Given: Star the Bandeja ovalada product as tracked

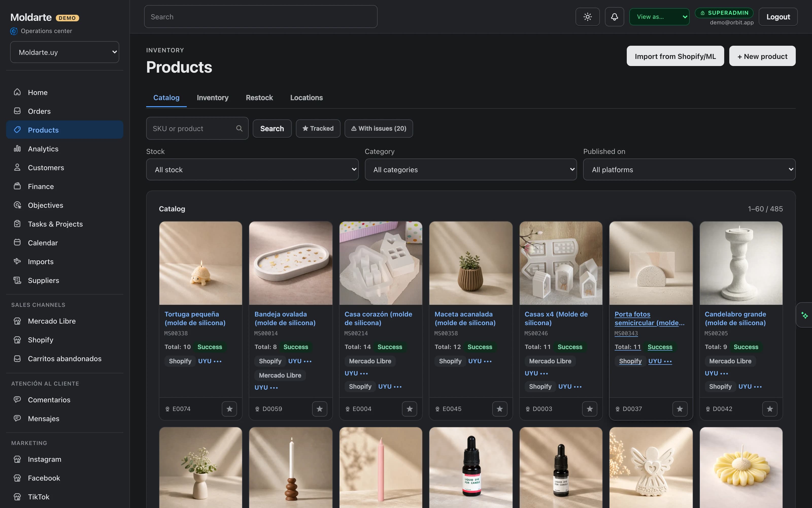Looking at the screenshot, I should [320, 409].
